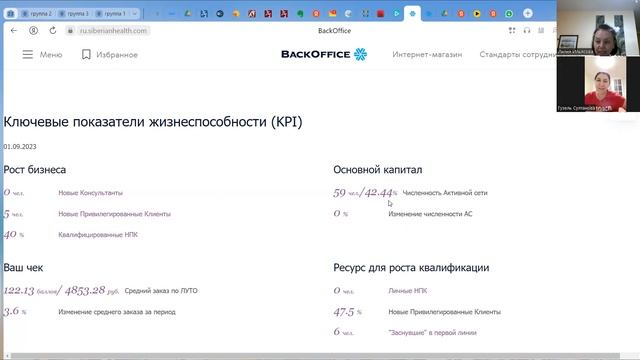Screen dimensions: 640x360
Task: Open the Личные НПК link
Action: [x=408, y=291]
